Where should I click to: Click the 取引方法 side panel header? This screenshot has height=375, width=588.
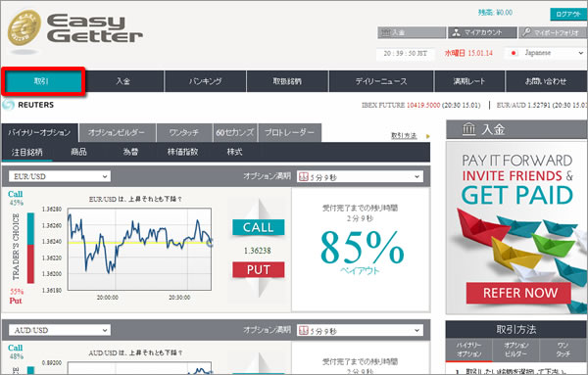coord(516,329)
